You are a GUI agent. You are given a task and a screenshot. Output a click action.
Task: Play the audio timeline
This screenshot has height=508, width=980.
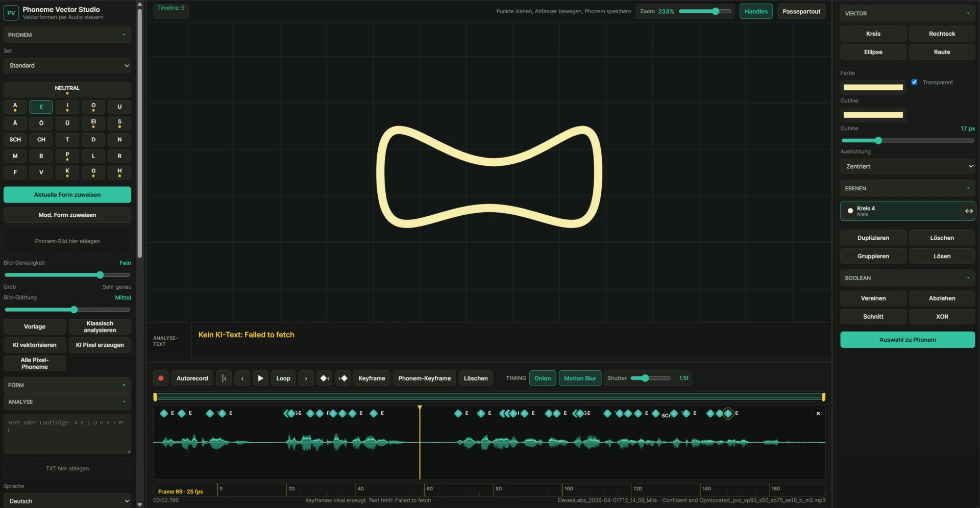[260, 378]
